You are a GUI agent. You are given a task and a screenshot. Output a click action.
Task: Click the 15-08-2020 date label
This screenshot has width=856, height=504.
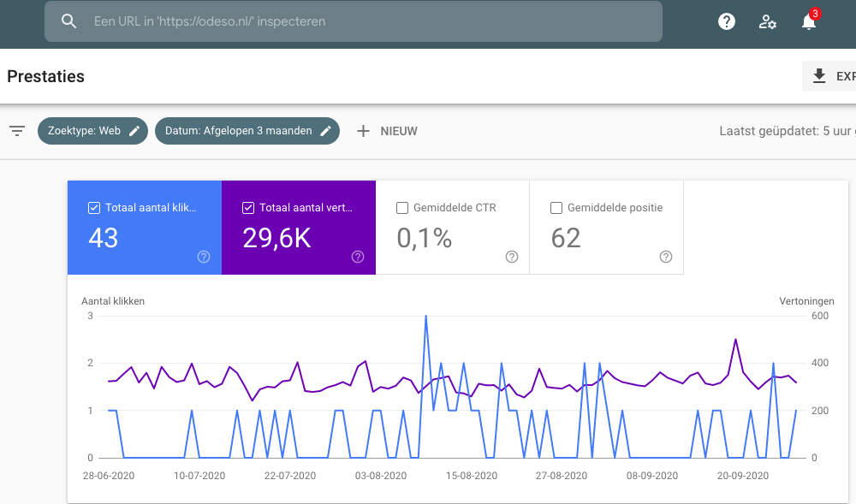pyautogui.click(x=471, y=476)
